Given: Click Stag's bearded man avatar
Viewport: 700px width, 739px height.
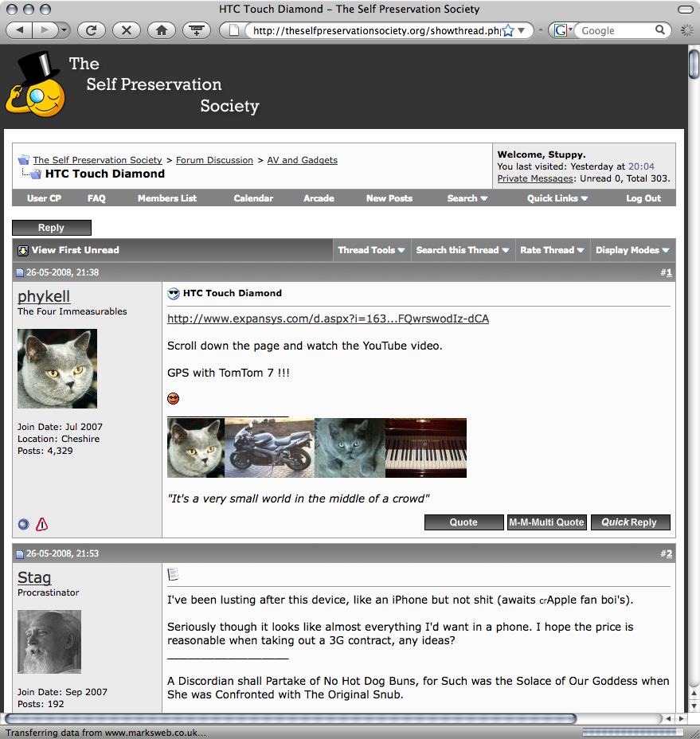Looking at the screenshot, I should point(49,642).
